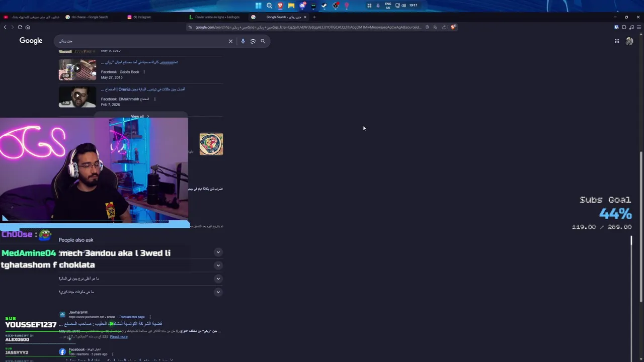Screen dimensions: 644x362
Task: Open the Google account avatar
Action: click(629, 41)
